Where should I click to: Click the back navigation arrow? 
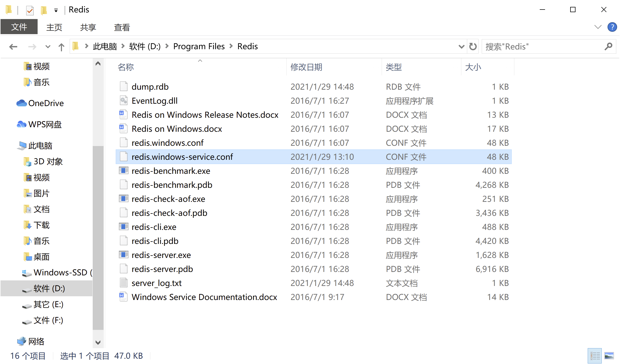click(13, 47)
